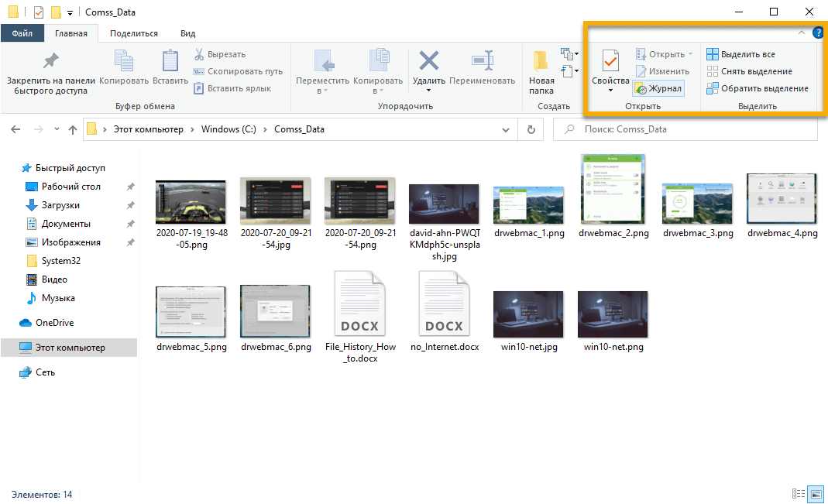Viewport: 828px width, 504px height.
Task: Choose Скопировать путь command
Action: (x=238, y=71)
